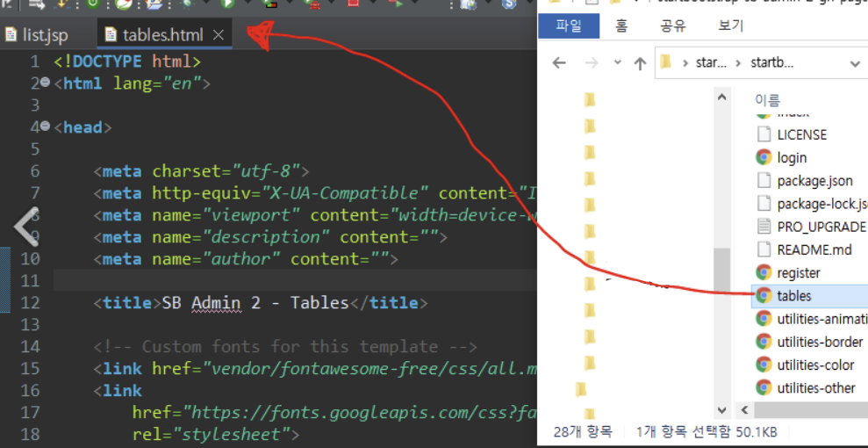Click the folder icon in the address bar
The width and height of the screenshot is (868, 448).
click(665, 62)
